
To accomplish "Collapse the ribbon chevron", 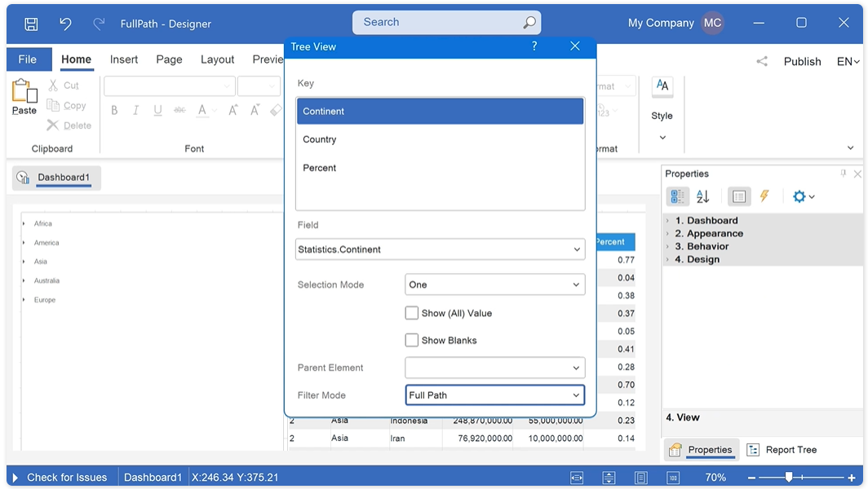I will [850, 148].
